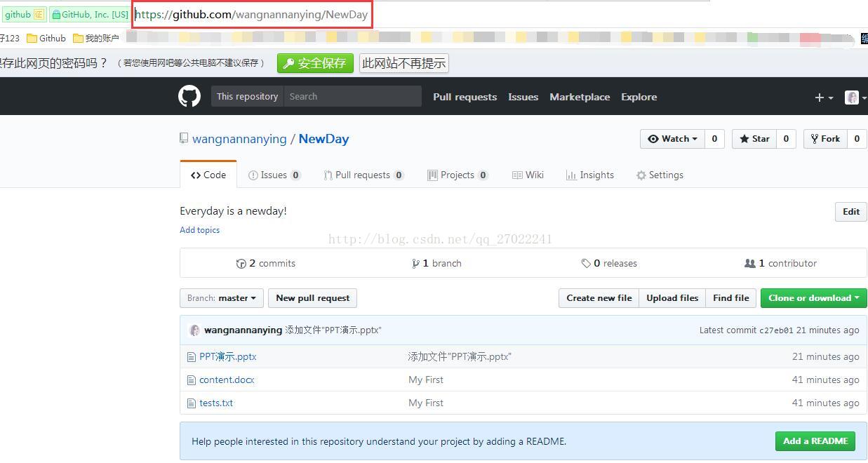
Task: Click the Github bookmarks folder
Action: pos(46,38)
